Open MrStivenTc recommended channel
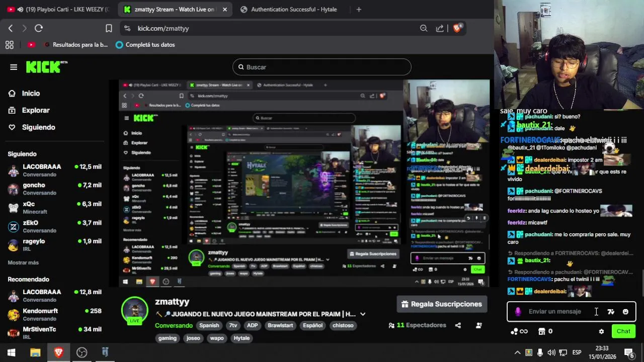Image resolution: width=644 pixels, height=362 pixels. tap(54, 332)
